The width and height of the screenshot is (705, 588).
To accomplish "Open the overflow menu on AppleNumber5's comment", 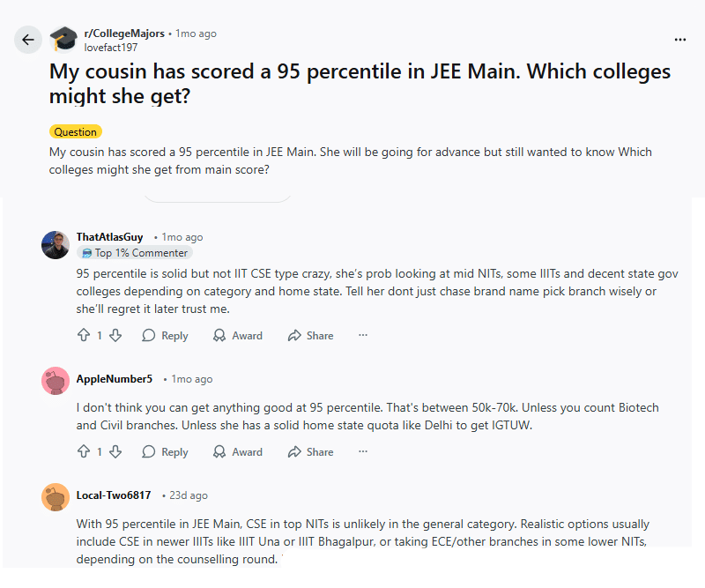I will (362, 451).
